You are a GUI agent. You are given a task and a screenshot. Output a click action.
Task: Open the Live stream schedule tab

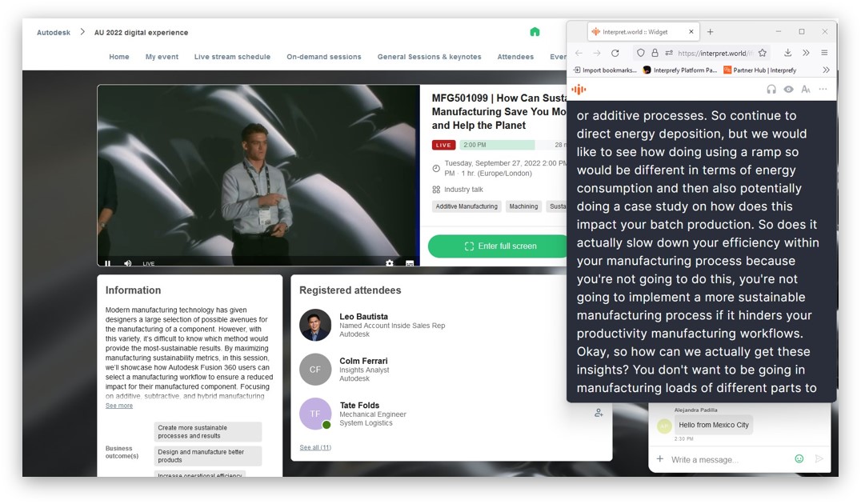pos(232,57)
